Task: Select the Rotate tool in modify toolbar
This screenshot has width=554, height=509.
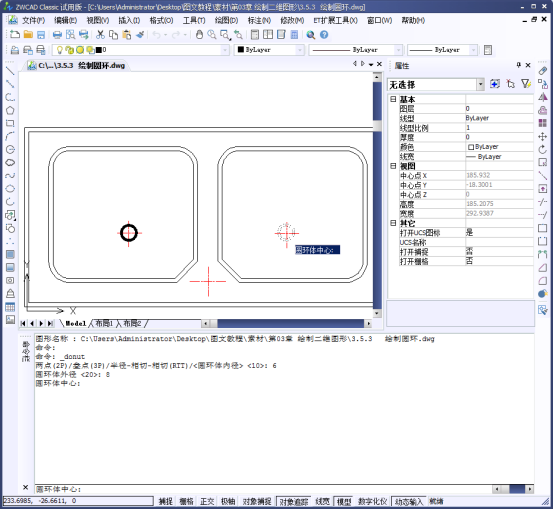Action: tap(542, 149)
